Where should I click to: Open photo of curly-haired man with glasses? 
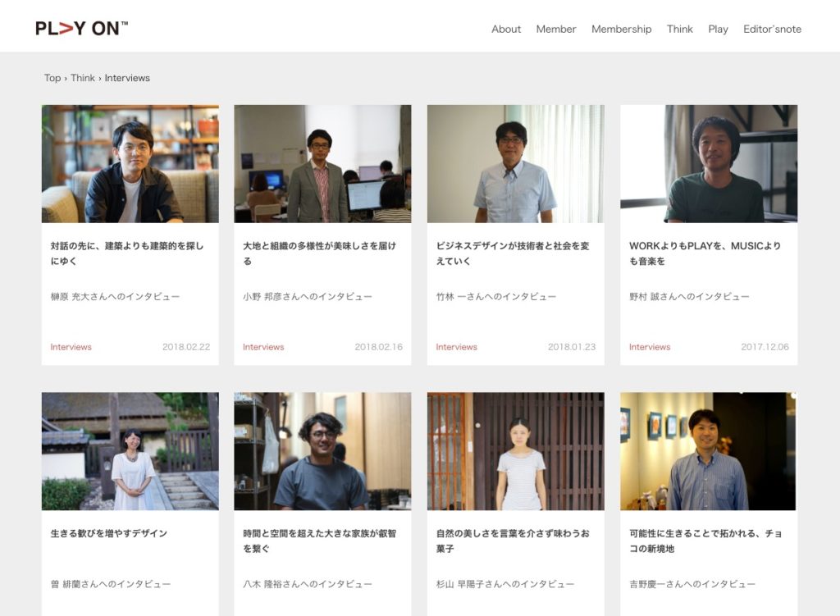click(x=322, y=451)
